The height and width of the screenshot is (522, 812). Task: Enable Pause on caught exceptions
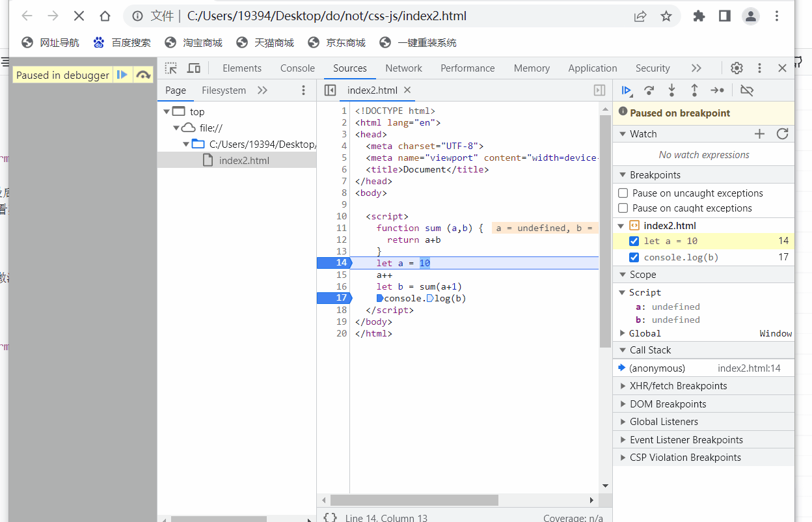coord(623,208)
